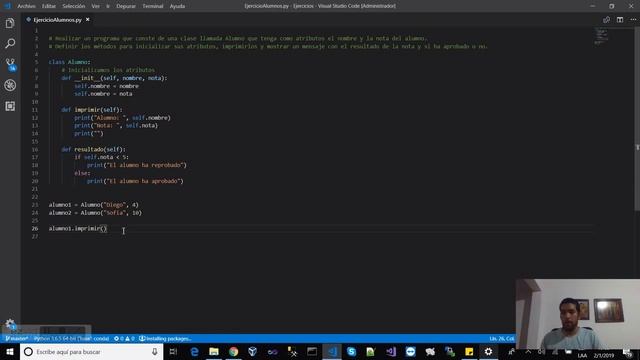Click line number 26 in the gutter
Image resolution: width=640 pixels, height=360 pixels.
[35, 229]
